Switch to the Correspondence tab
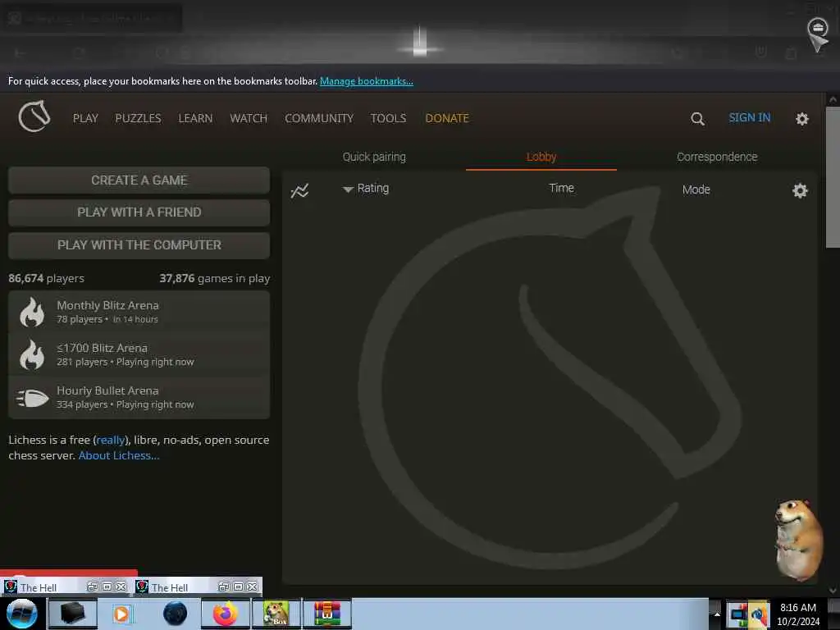 pos(717,157)
